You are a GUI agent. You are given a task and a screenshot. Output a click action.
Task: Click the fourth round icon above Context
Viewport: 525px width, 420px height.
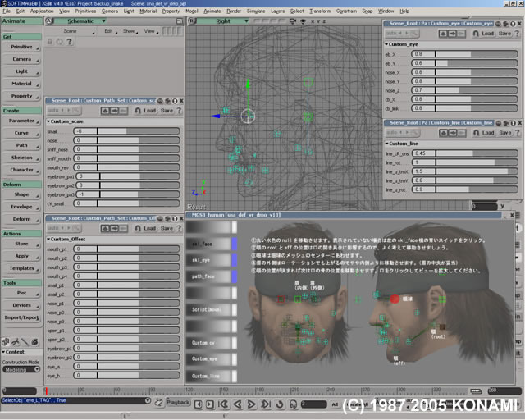click(x=34, y=342)
